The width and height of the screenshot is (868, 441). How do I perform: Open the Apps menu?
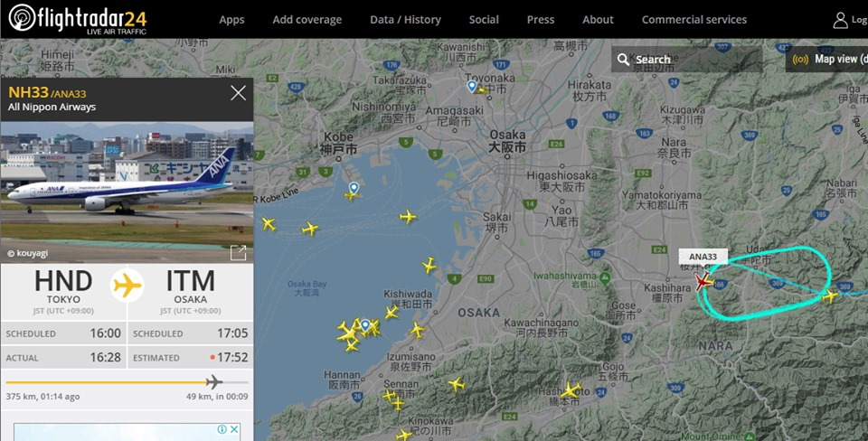click(x=231, y=19)
